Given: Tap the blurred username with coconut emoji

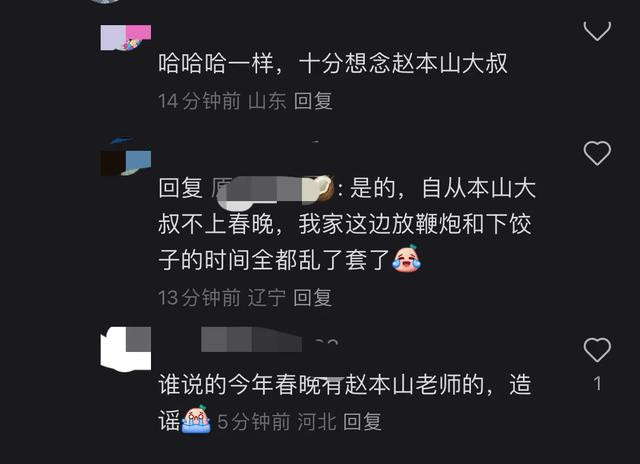Looking at the screenshot, I should pos(273,189).
